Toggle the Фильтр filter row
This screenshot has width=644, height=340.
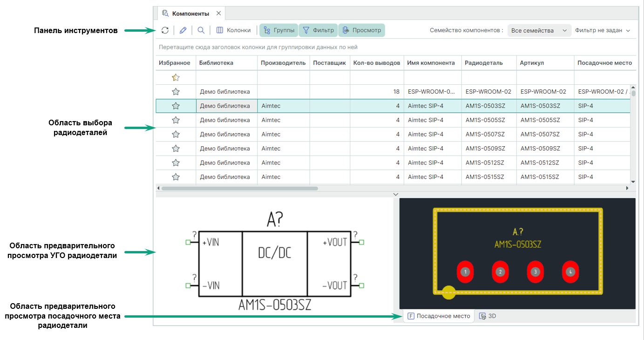pyautogui.click(x=319, y=30)
